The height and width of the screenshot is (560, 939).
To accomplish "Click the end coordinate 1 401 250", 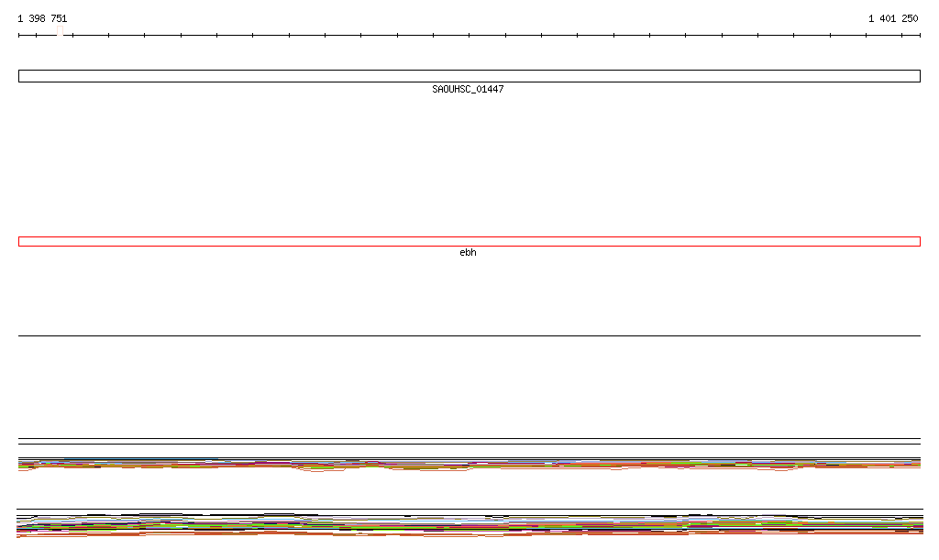I will [893, 18].
